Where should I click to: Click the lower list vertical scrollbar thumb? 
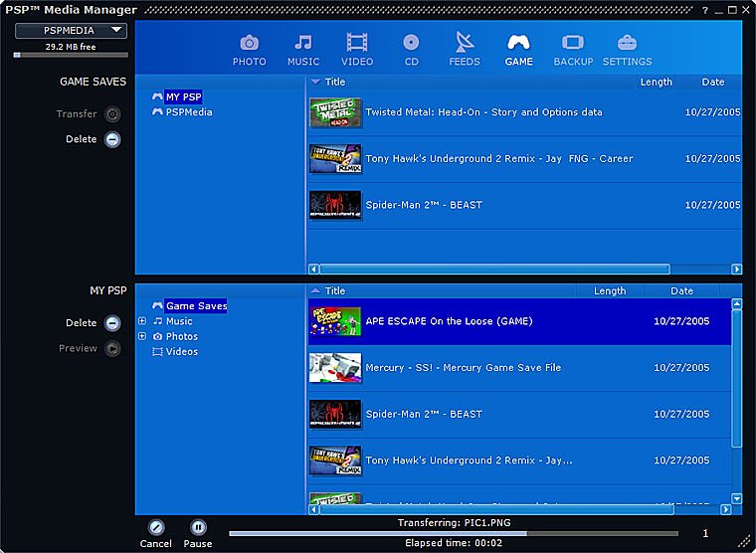[x=736, y=379]
